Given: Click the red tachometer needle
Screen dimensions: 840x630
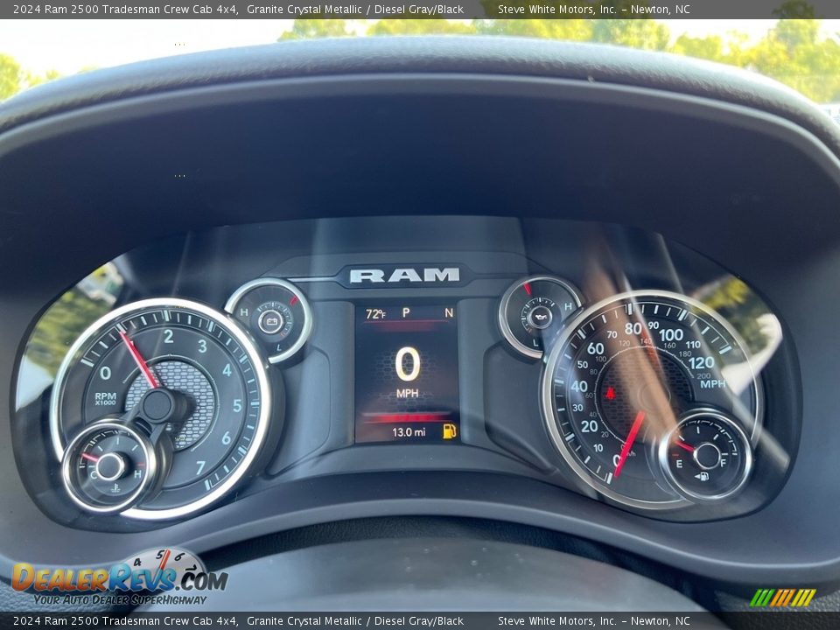Looking at the screenshot, I should coord(139,359).
